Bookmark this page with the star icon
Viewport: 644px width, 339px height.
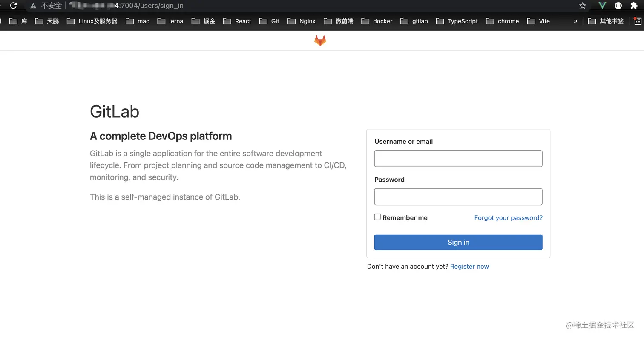(583, 6)
